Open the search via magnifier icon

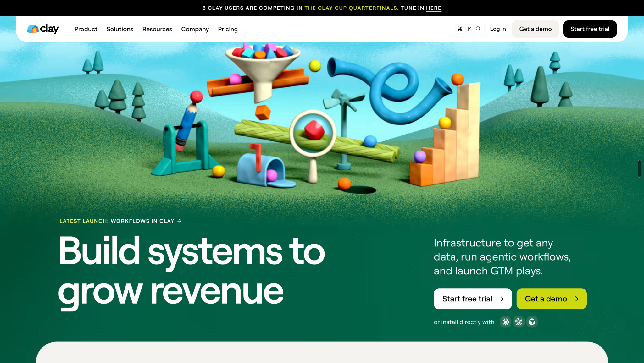[x=478, y=29]
